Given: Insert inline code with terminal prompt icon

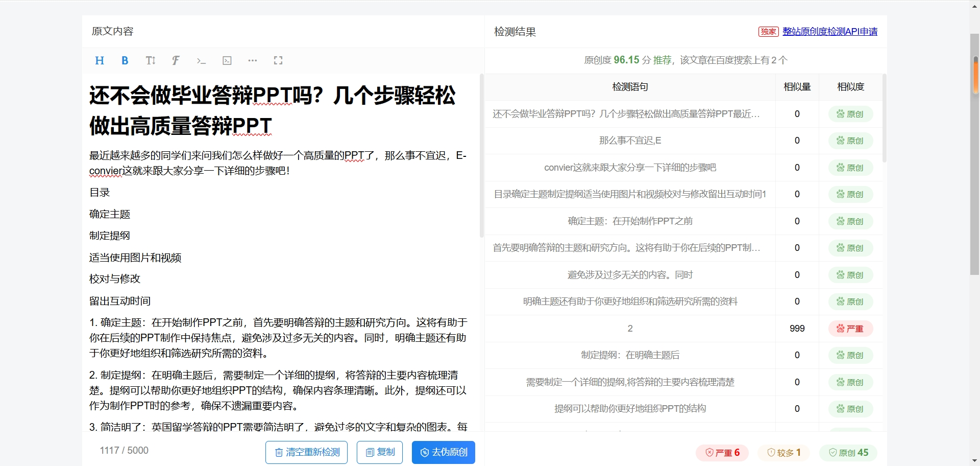Looking at the screenshot, I should click(201, 61).
